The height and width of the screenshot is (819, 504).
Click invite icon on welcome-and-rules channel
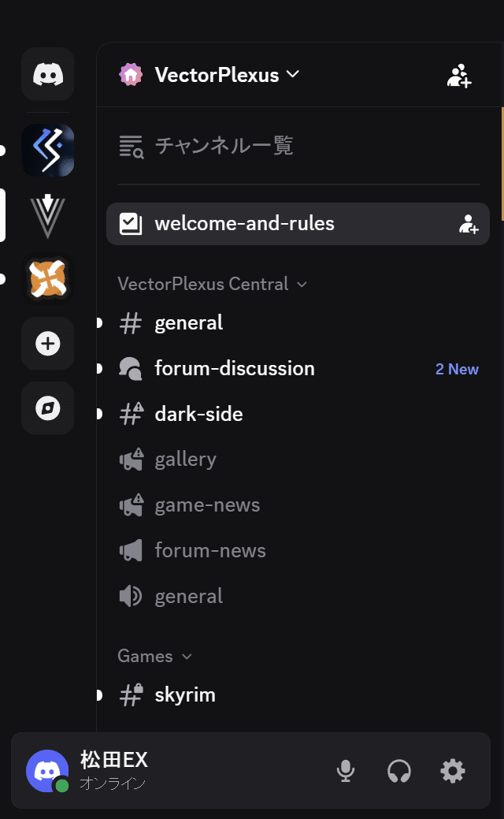point(469,224)
